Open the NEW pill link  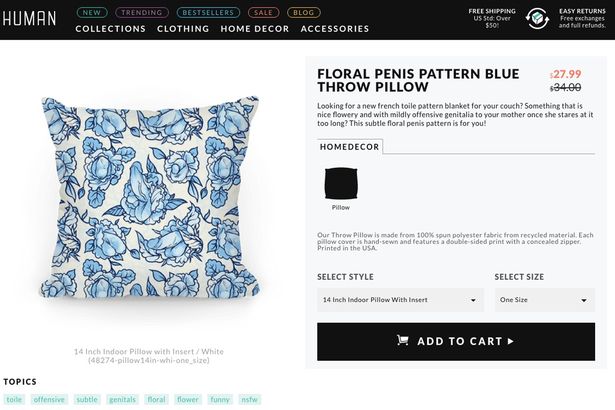[x=91, y=12]
